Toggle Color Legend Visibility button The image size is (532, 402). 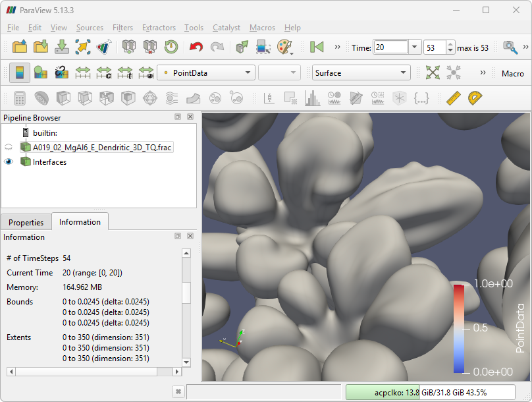pyautogui.click(x=20, y=72)
